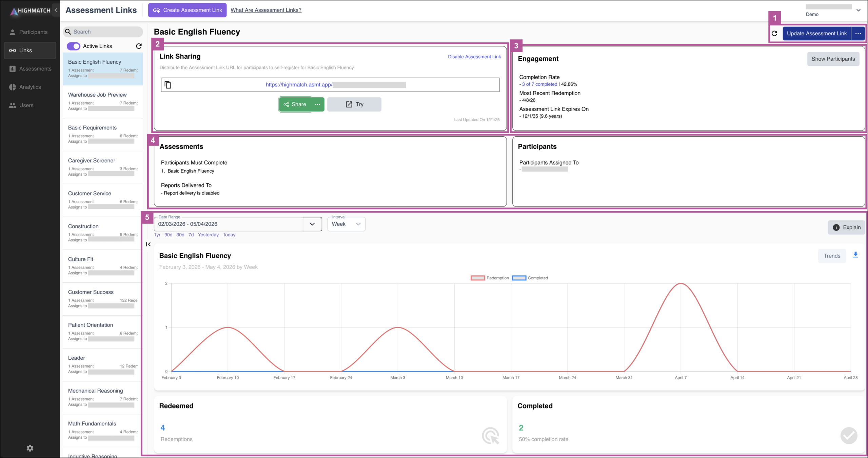Open the 3 of 7 completed link

tap(539, 84)
